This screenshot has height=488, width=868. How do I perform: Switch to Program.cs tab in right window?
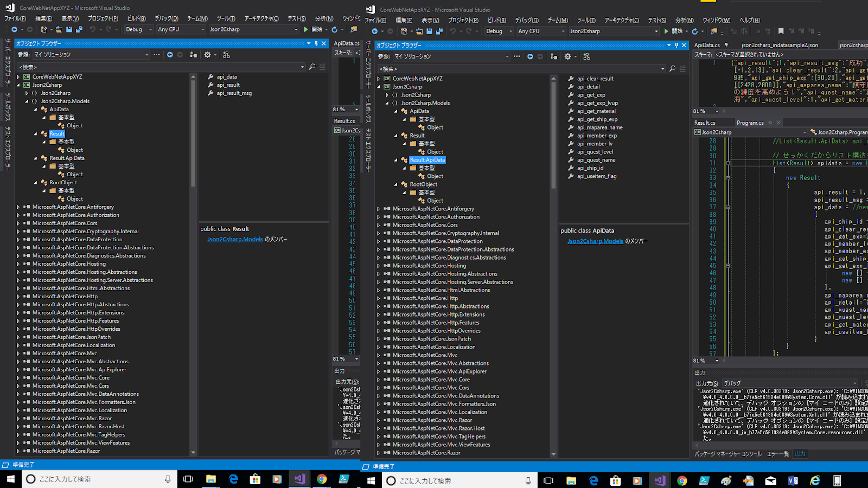[x=750, y=123]
